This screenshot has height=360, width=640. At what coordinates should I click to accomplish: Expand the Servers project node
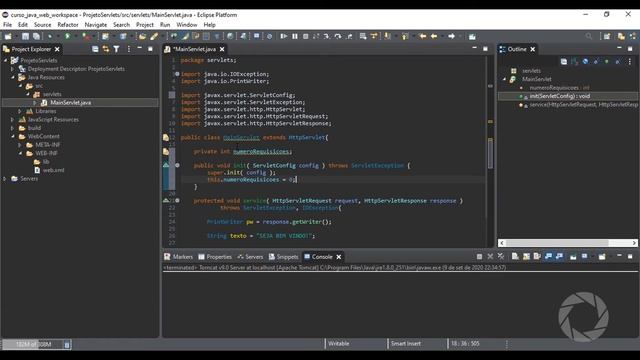point(5,179)
